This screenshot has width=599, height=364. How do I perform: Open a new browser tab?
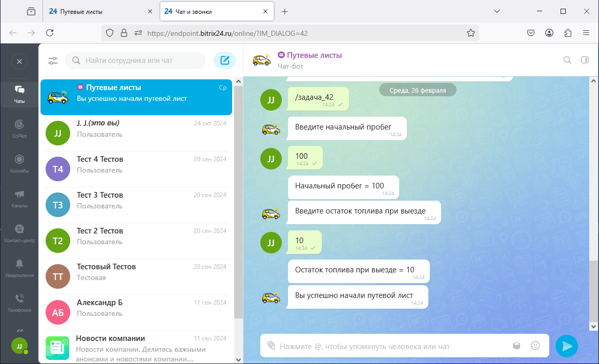coord(284,11)
